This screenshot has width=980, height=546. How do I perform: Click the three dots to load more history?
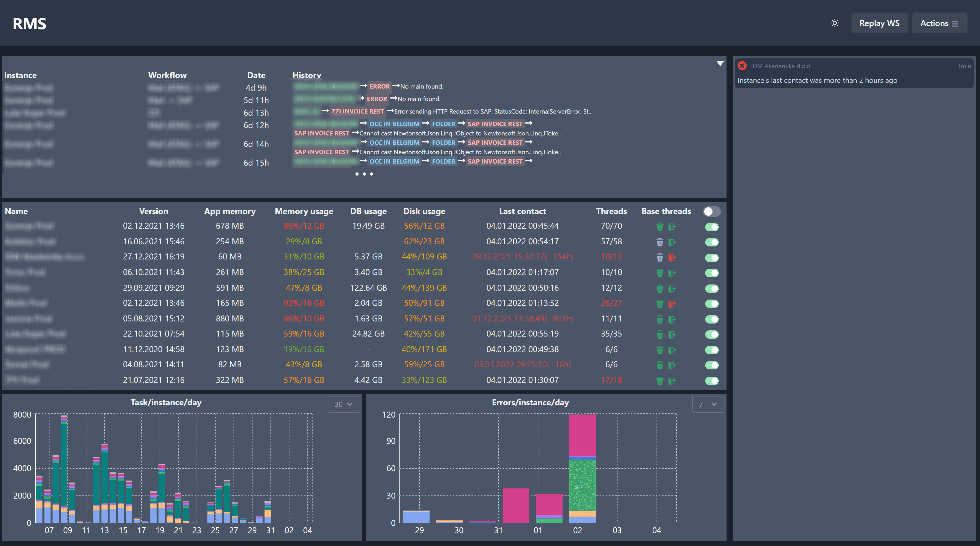364,174
